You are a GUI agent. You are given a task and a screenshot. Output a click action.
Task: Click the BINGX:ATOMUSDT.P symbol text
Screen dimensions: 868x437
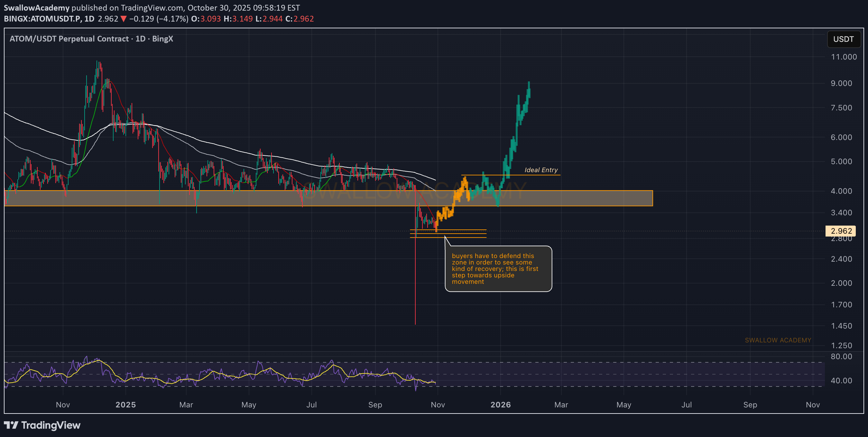42,19
